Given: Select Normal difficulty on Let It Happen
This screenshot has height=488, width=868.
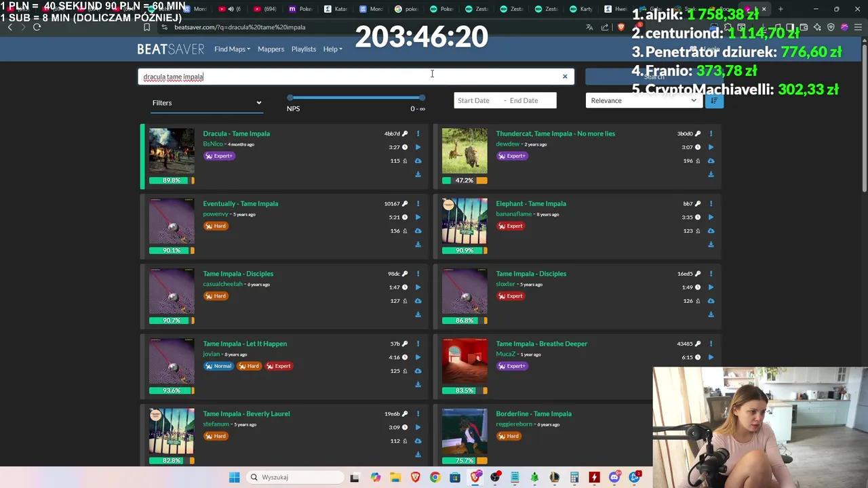Looking at the screenshot, I should tap(218, 366).
